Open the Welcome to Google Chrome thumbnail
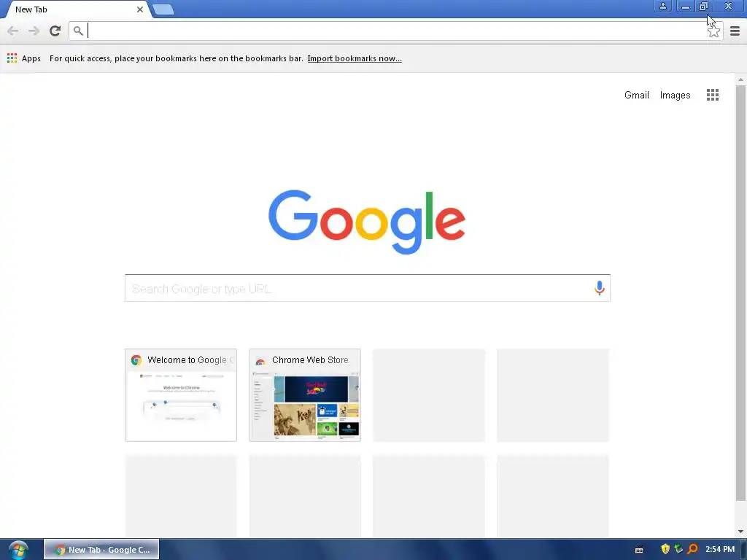The height and width of the screenshot is (560, 747). coord(181,395)
